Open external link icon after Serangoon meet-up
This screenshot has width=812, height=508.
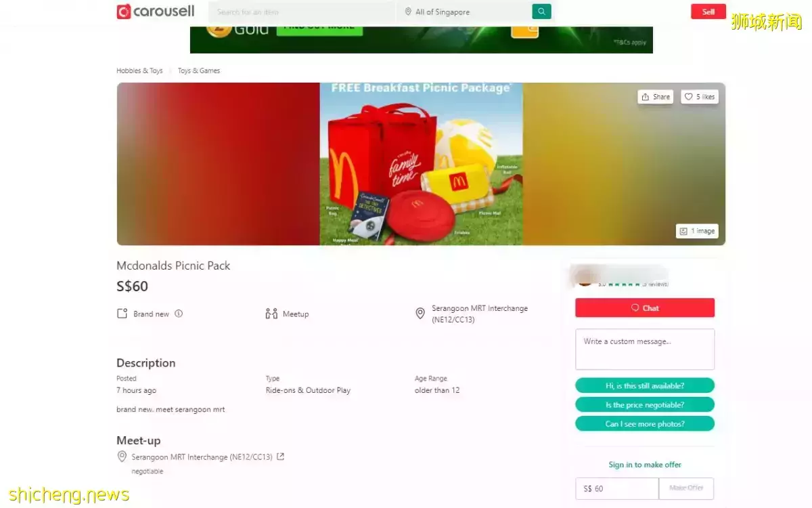click(x=281, y=457)
